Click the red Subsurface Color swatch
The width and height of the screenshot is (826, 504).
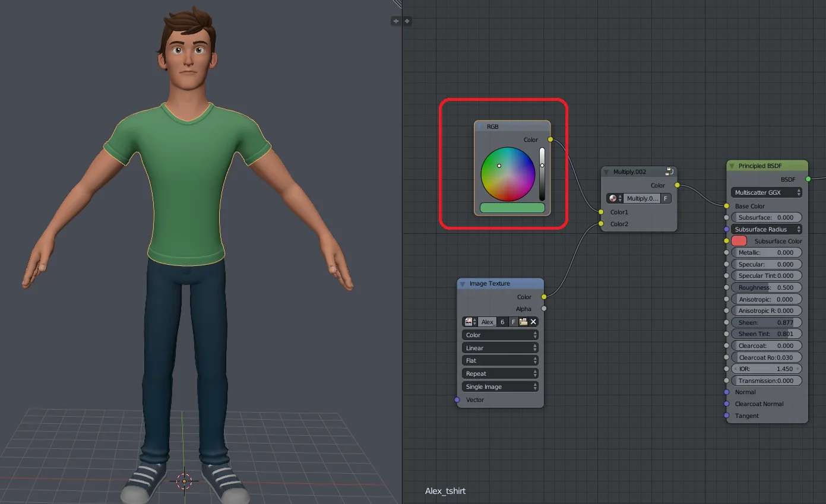pos(738,241)
